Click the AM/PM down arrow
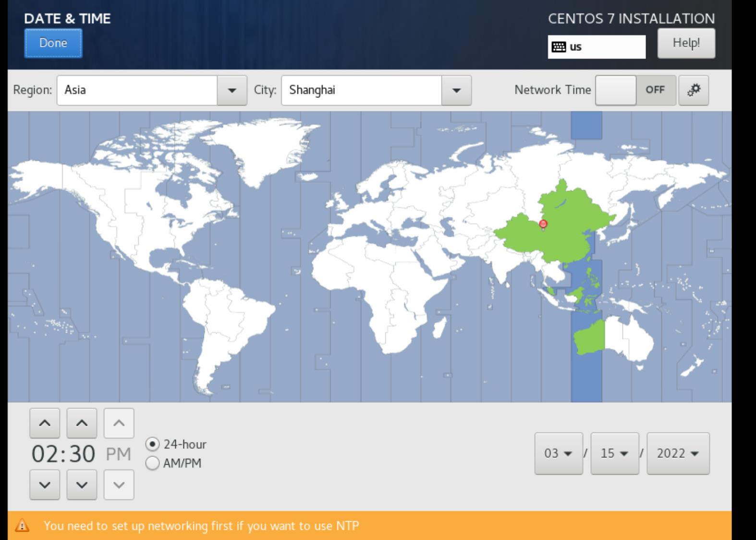756x540 pixels. pos(119,485)
